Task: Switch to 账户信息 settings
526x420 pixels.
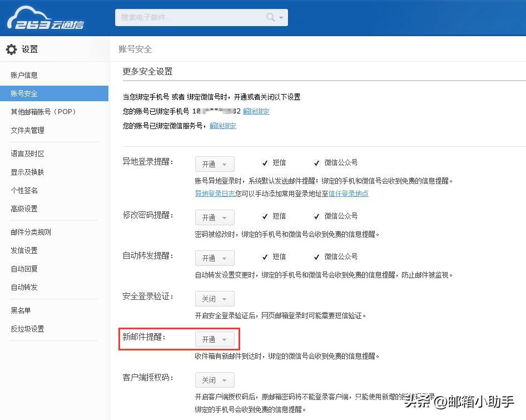Action: pyautogui.click(x=24, y=75)
